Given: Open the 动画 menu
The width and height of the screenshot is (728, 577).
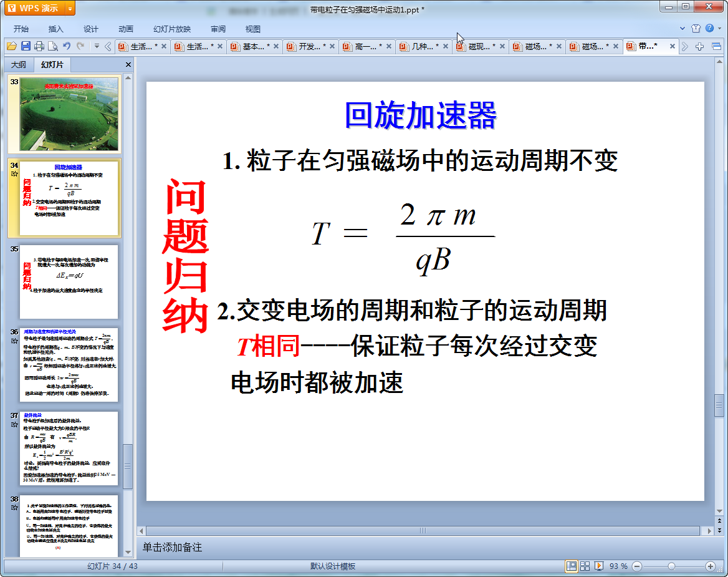Looking at the screenshot, I should 125,29.
